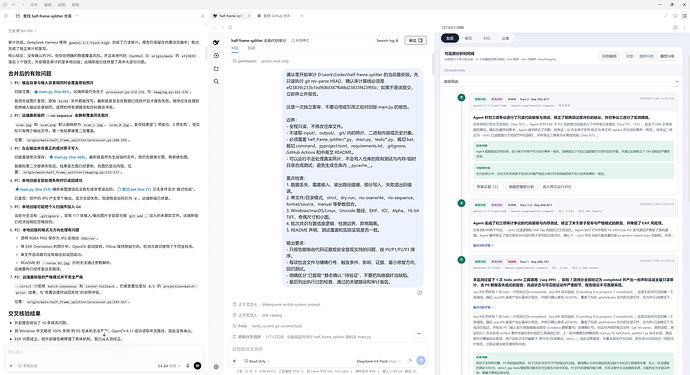Click the bordered button next to Session log
Image resolution: width=690 pixels, height=375 pixels.
[415, 40]
